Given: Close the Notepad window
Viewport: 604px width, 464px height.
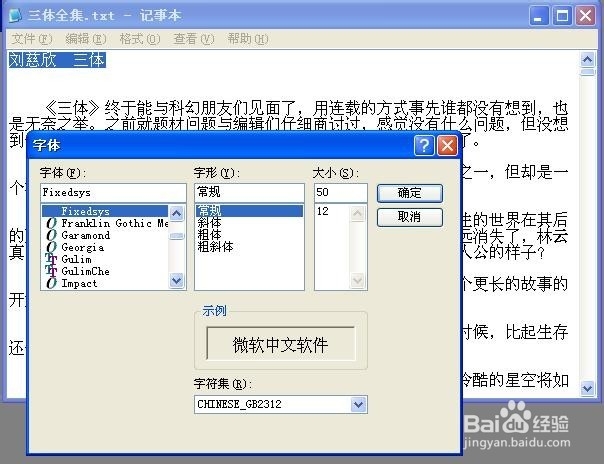Looking at the screenshot, I should [586, 16].
